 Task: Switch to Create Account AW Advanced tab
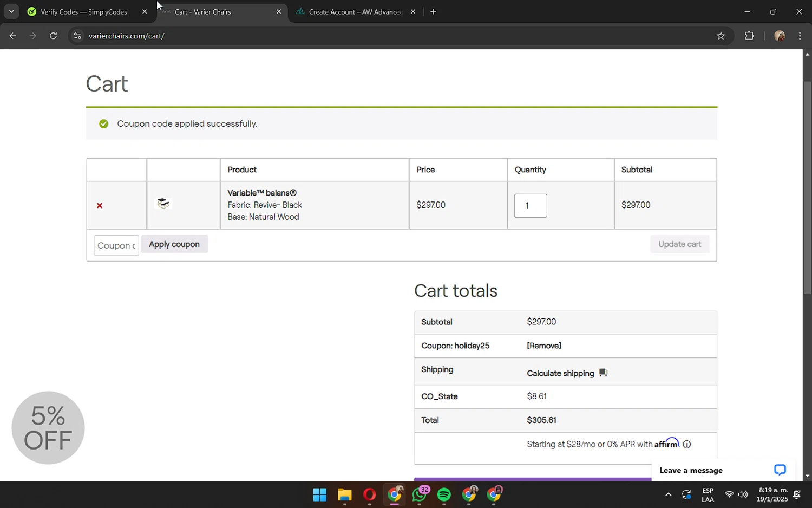[x=356, y=12]
